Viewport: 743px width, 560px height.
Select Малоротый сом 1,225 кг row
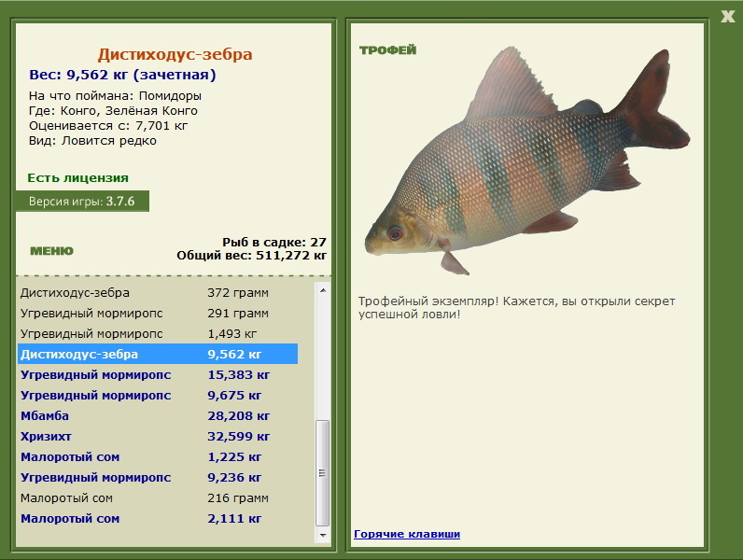(x=159, y=456)
